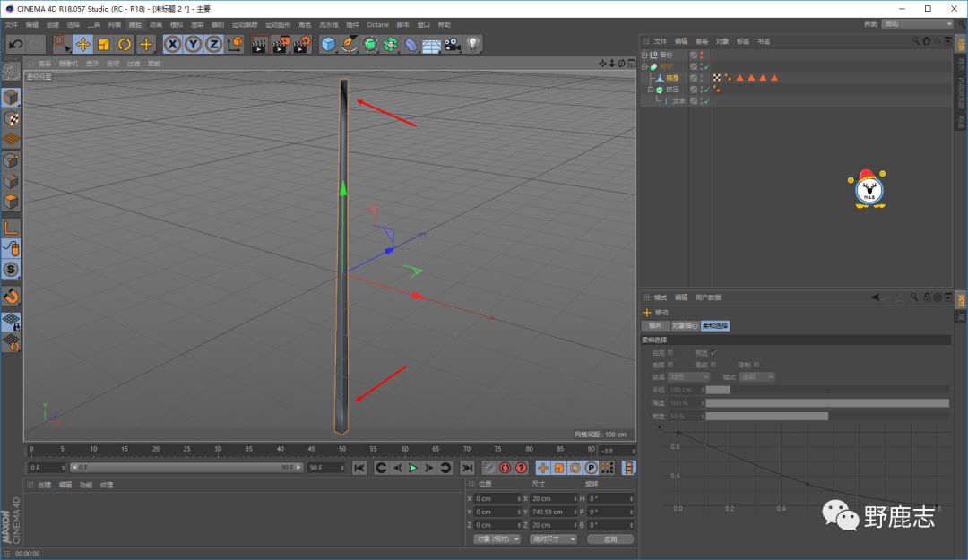The height and width of the screenshot is (560, 968).
Task: Open the spline Pen tool
Action: pos(349,44)
